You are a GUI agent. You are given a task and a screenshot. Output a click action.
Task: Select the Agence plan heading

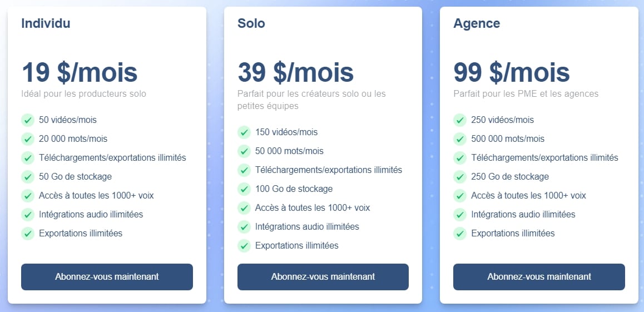477,23
